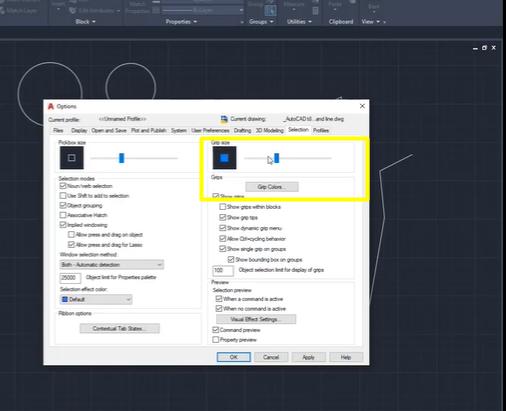Open Help for Options dialog
The width and height of the screenshot is (506, 411).
click(x=346, y=357)
